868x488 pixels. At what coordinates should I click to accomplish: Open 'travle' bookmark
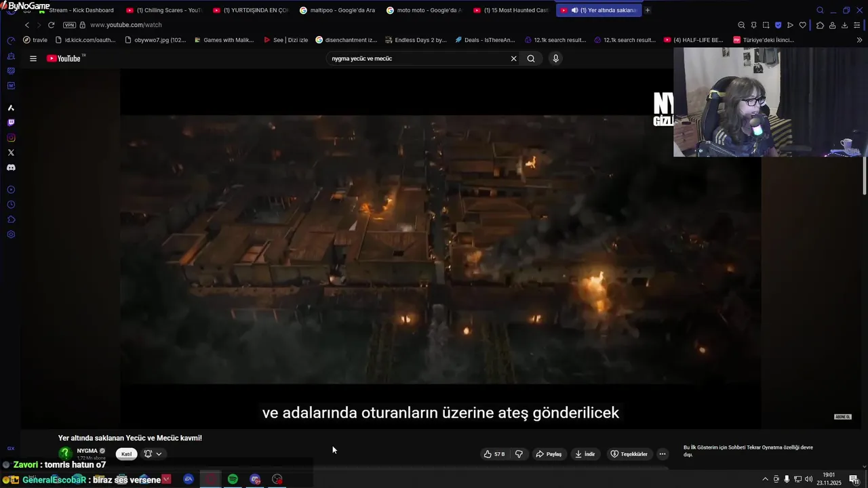(x=35, y=40)
